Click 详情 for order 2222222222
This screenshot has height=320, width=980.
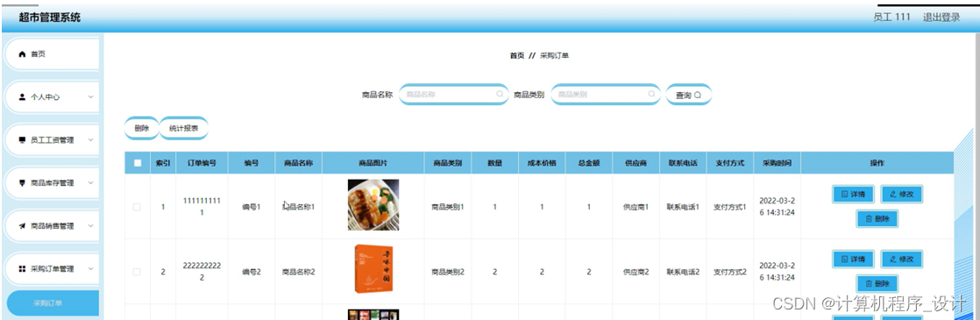click(x=853, y=259)
